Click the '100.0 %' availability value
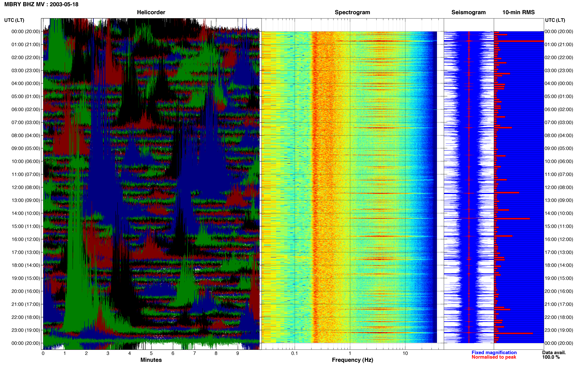588x368 pixels. coord(551,357)
